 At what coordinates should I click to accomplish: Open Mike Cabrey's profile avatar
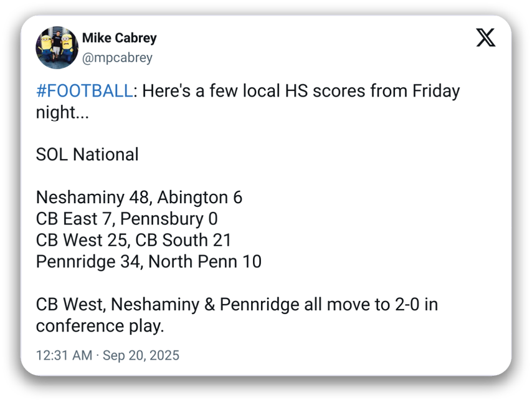tap(57, 47)
